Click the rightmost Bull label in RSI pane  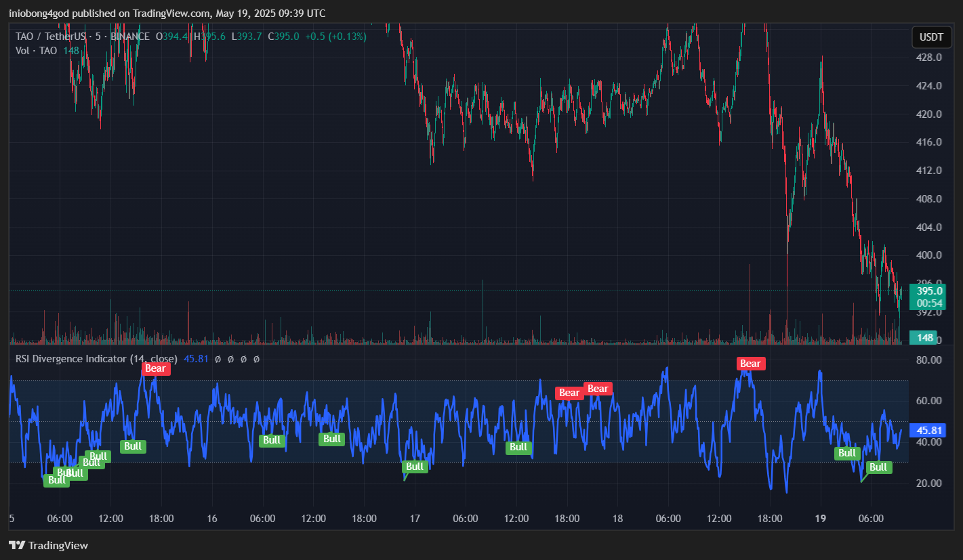click(x=878, y=467)
